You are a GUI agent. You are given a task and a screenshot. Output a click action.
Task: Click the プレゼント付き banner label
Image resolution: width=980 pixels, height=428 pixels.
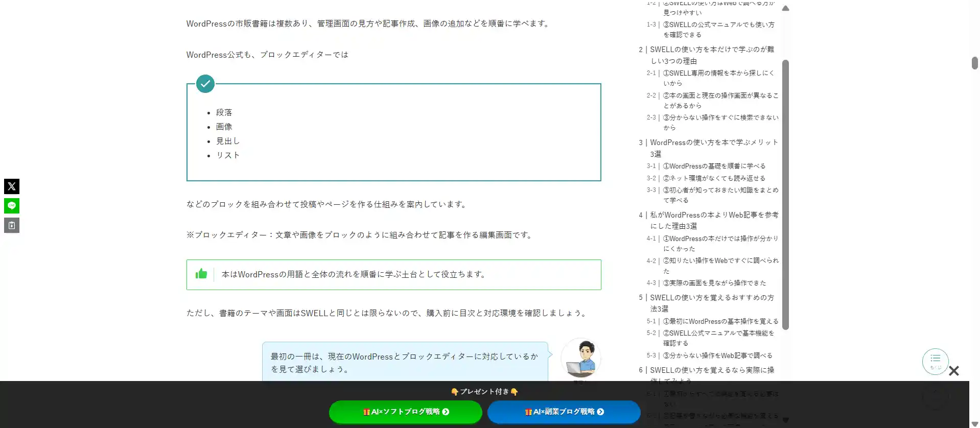484,392
